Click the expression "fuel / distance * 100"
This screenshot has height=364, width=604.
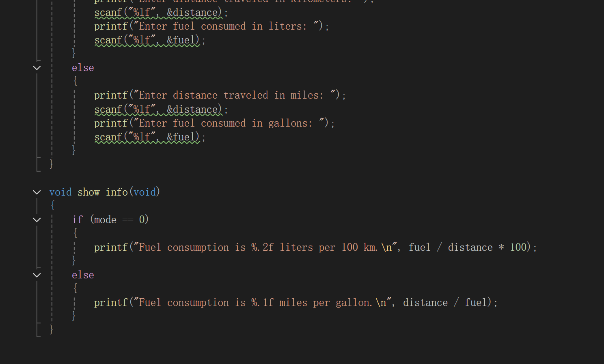(468, 247)
